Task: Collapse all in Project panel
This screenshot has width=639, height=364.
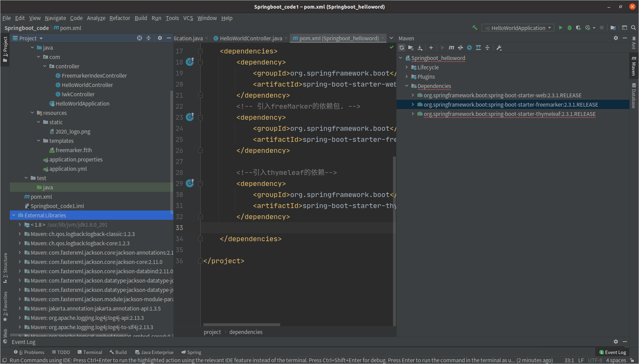Action: [x=149, y=38]
